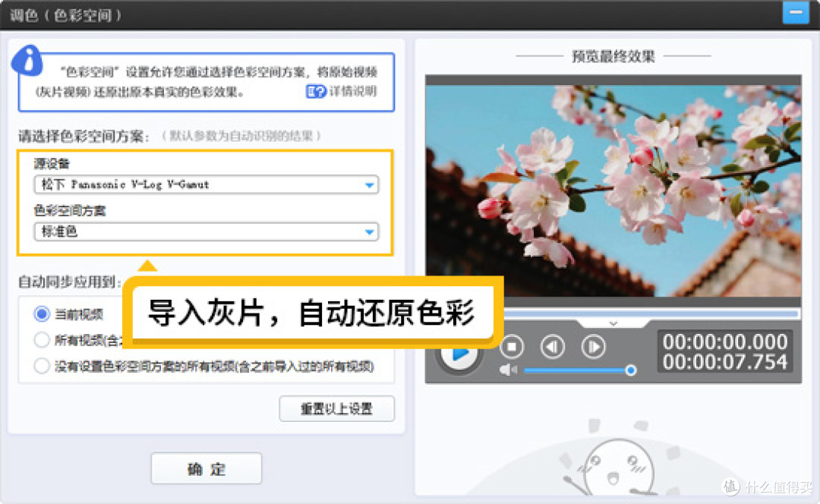820x504 pixels.
Task: Click the flower video preview
Action: click(x=613, y=191)
